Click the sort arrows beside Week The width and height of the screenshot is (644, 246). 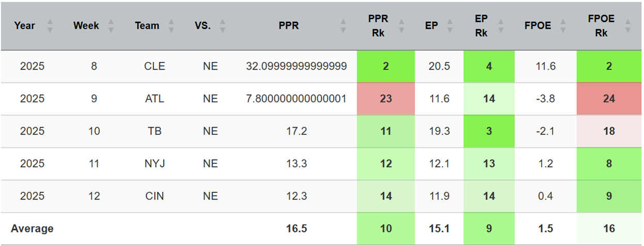tap(111, 26)
